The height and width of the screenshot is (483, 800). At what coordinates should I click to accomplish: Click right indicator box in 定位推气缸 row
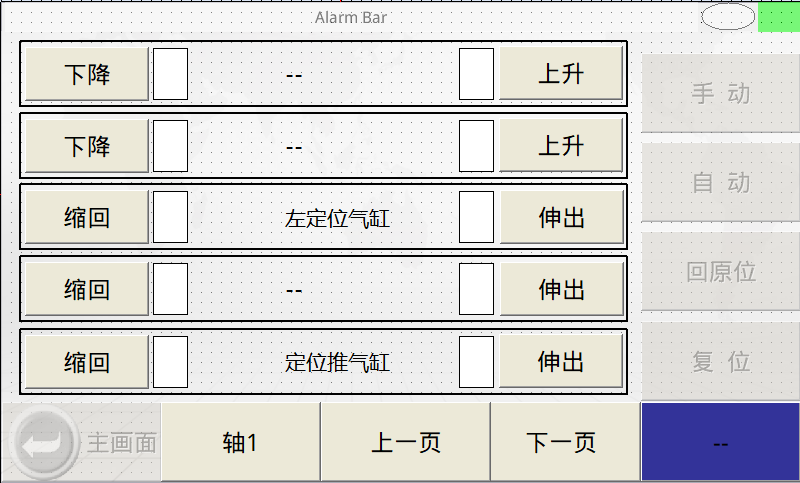[476, 361]
